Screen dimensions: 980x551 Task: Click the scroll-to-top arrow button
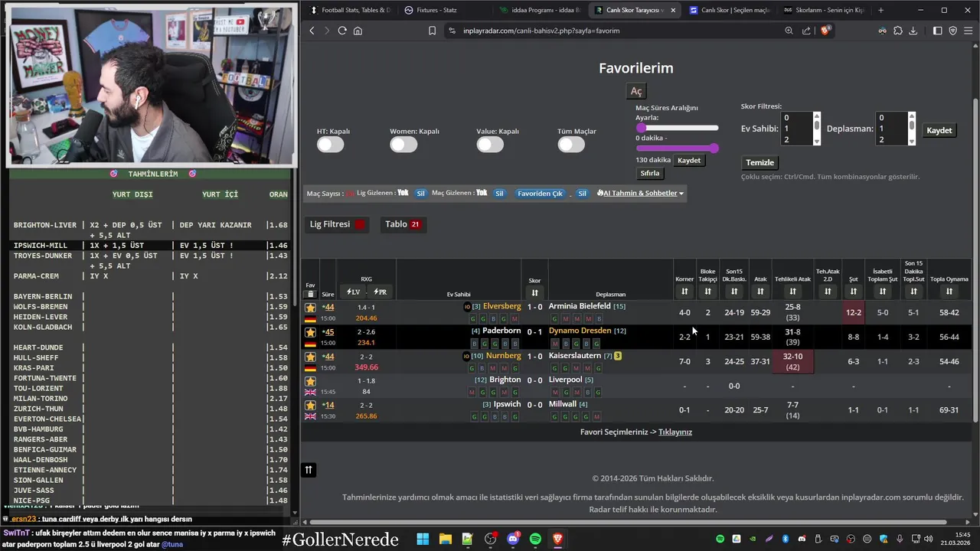pyautogui.click(x=309, y=470)
